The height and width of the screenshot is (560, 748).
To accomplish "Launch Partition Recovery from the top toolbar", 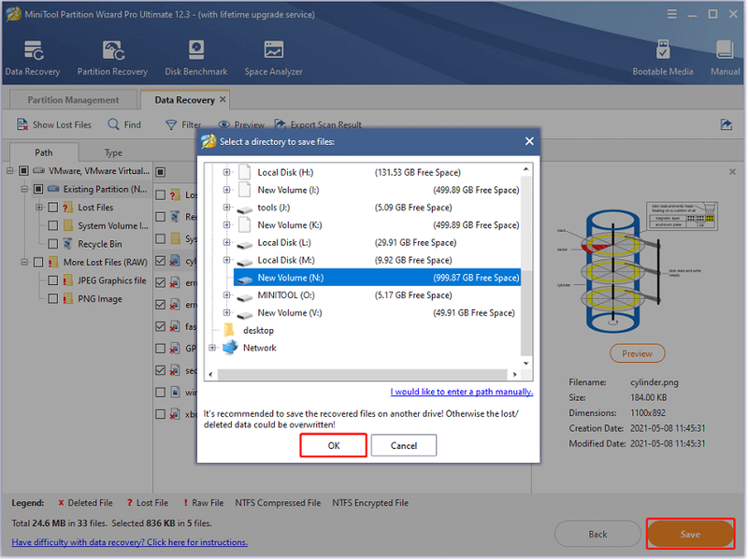I will (x=113, y=51).
